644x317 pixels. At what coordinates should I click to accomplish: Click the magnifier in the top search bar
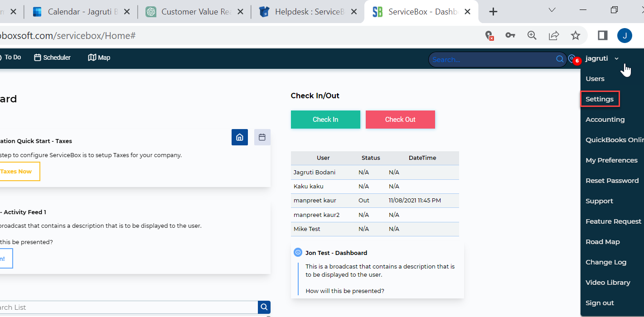click(x=560, y=59)
